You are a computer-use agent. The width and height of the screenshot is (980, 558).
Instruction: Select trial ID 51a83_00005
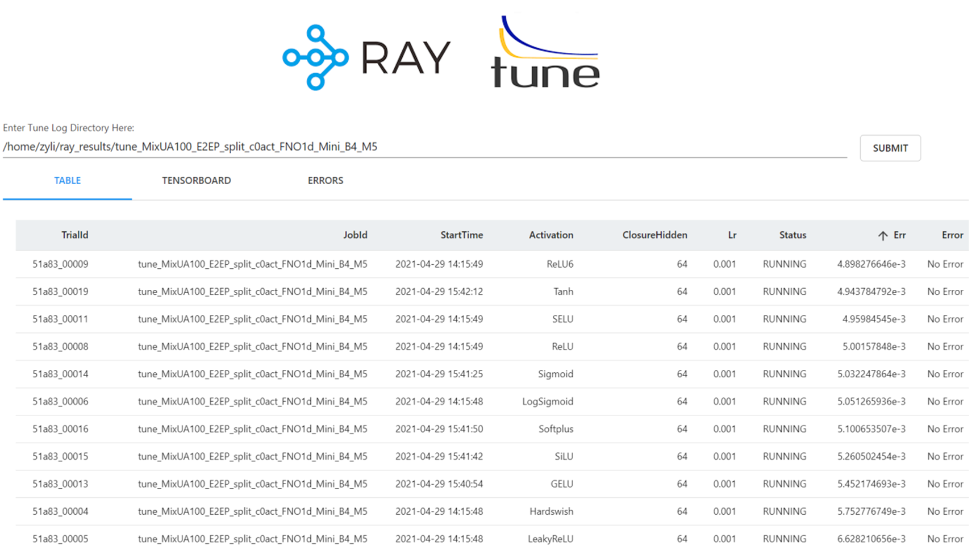60,539
